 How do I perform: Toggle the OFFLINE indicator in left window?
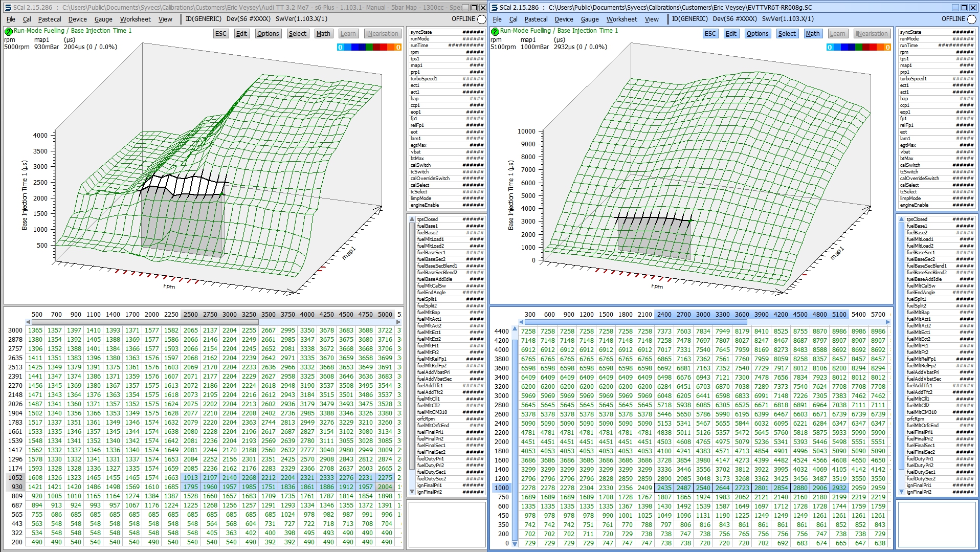pyautogui.click(x=481, y=19)
